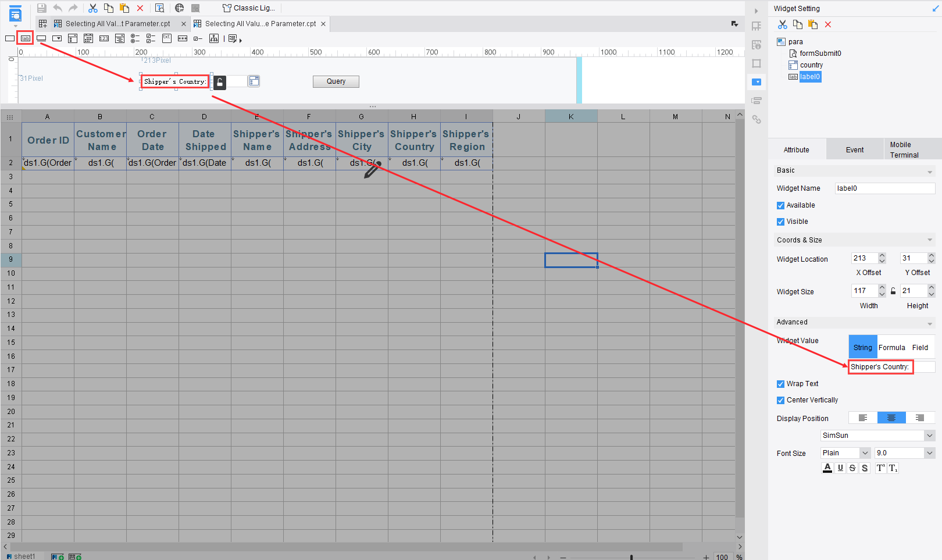Open the font size dropdown showing 9.0
Screen dimensions: 942x560
coord(929,452)
